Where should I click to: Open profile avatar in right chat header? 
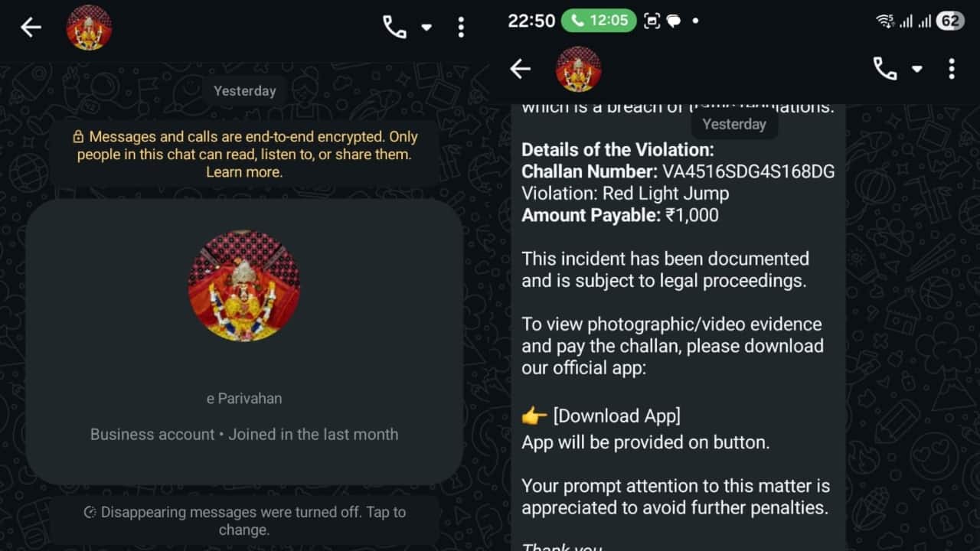tap(578, 69)
